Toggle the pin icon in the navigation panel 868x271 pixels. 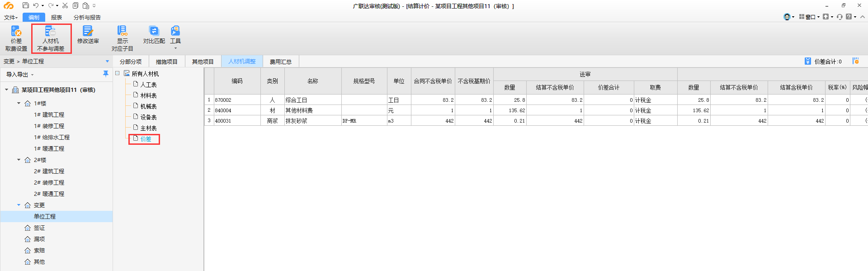(106, 74)
